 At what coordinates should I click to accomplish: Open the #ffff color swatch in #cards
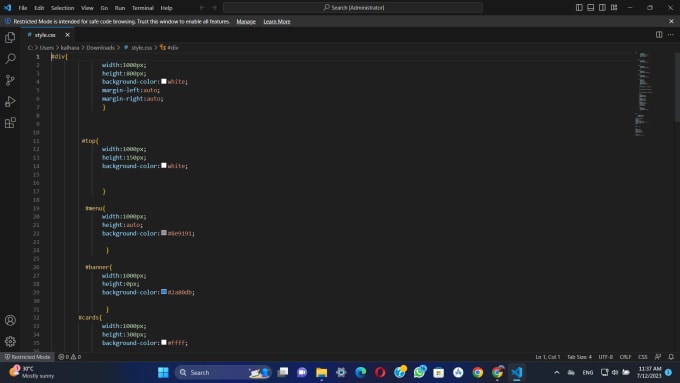tap(164, 342)
